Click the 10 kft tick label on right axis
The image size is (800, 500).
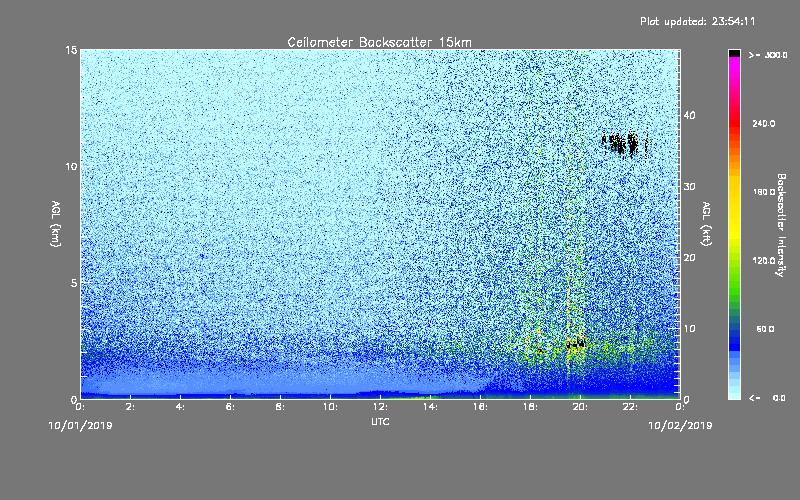click(689, 329)
